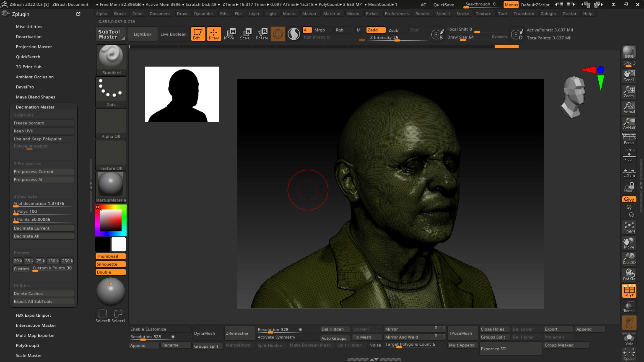This screenshot has height=362, width=644.
Task: Set Actual size view icon
Action: click(x=629, y=108)
